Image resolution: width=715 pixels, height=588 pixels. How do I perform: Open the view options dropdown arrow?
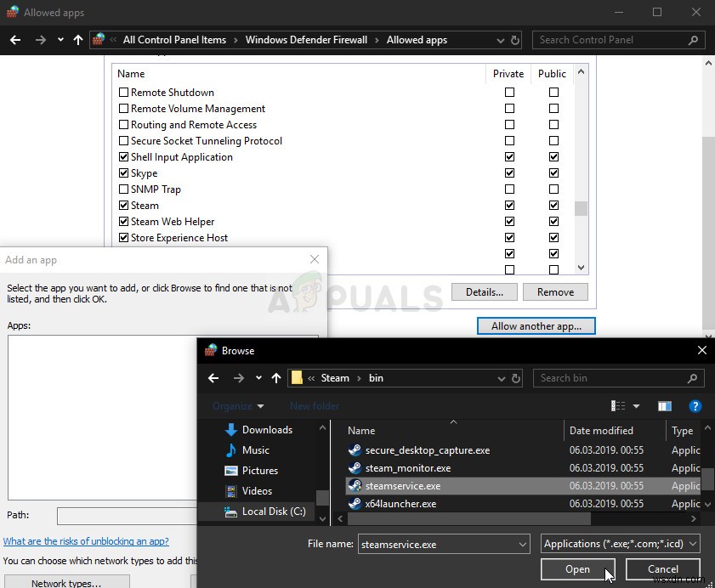pyautogui.click(x=636, y=406)
